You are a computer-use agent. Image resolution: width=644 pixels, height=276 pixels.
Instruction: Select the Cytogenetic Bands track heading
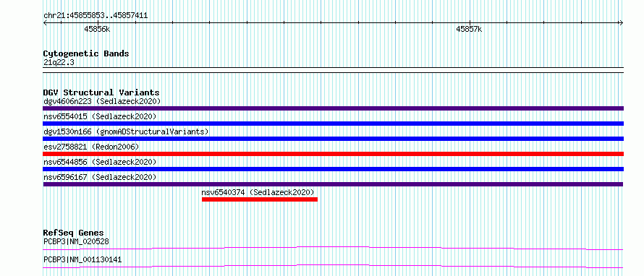86,53
